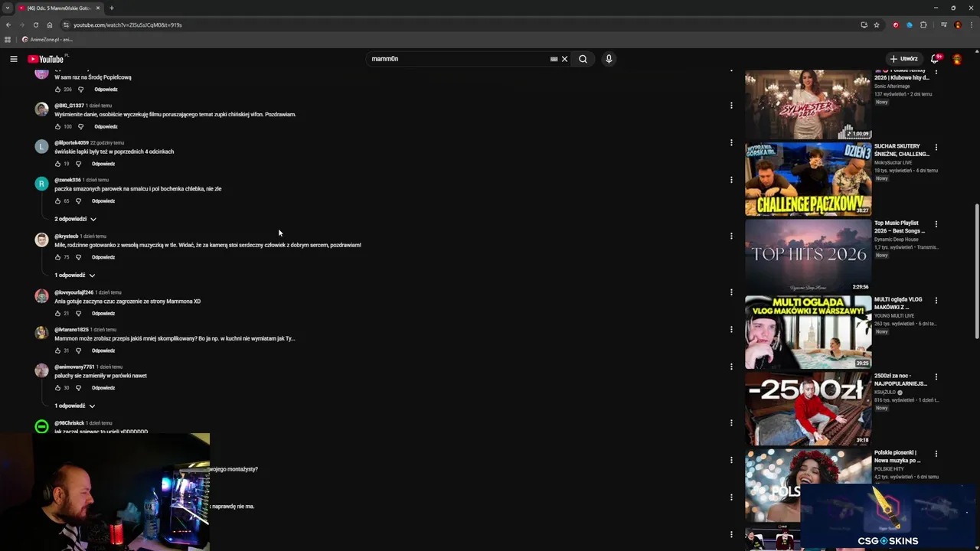This screenshot has height=551, width=980.
Task: Click comment text 'paluchy sie zamieniły w parówki nawet'
Action: click(100, 376)
